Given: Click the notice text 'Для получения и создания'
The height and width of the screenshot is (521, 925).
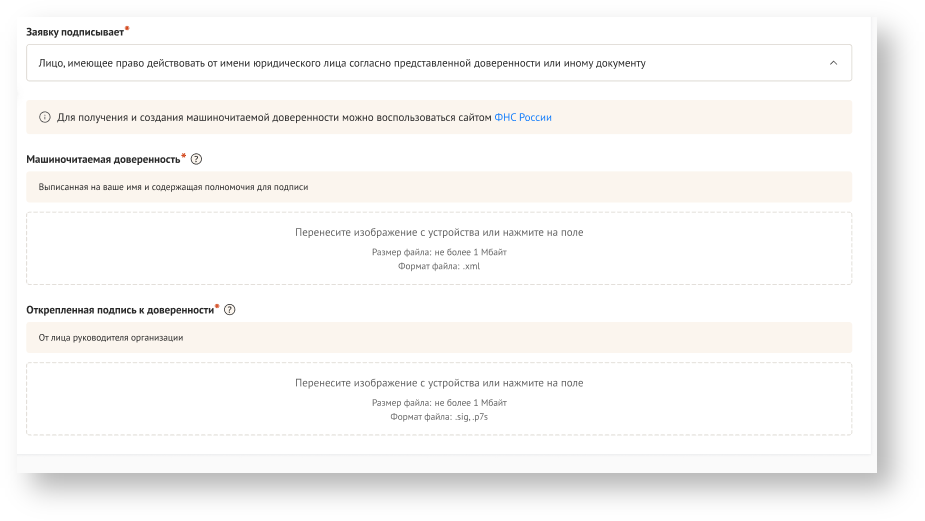Looking at the screenshot, I should point(274,118).
